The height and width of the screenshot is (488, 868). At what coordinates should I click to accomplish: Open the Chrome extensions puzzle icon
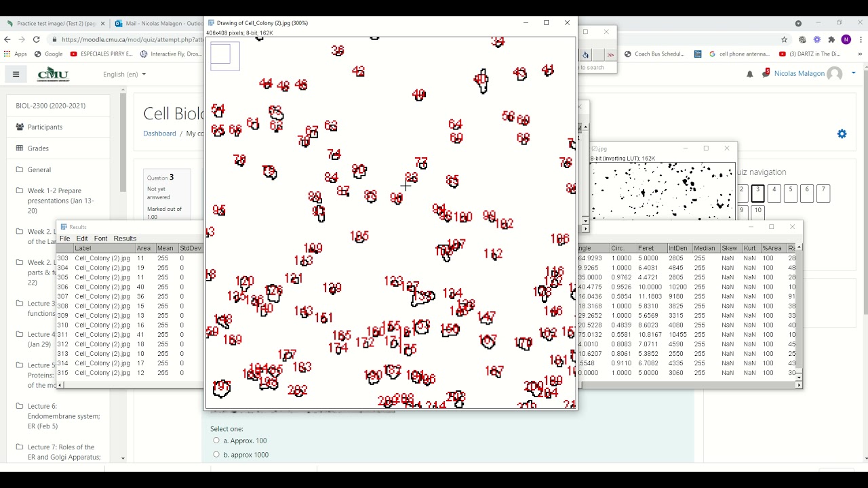[x=831, y=39]
